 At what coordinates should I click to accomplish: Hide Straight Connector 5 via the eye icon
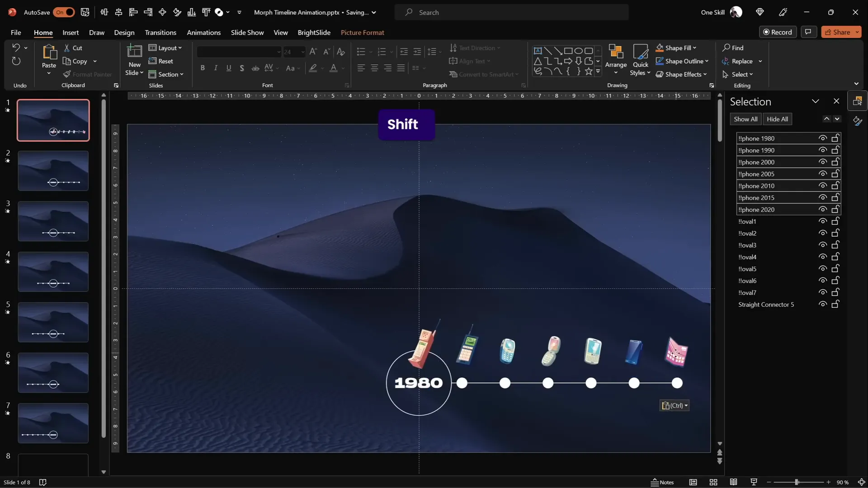point(823,304)
